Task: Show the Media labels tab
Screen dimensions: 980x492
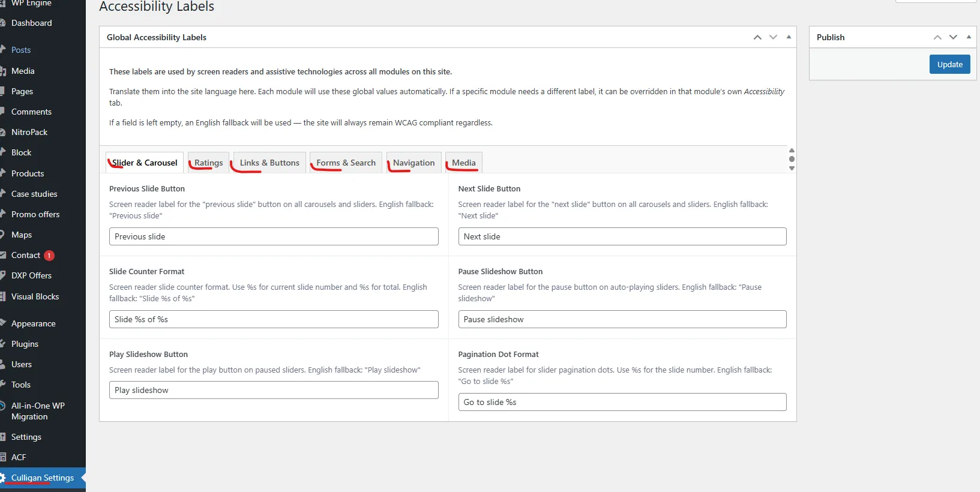Action: (463, 163)
